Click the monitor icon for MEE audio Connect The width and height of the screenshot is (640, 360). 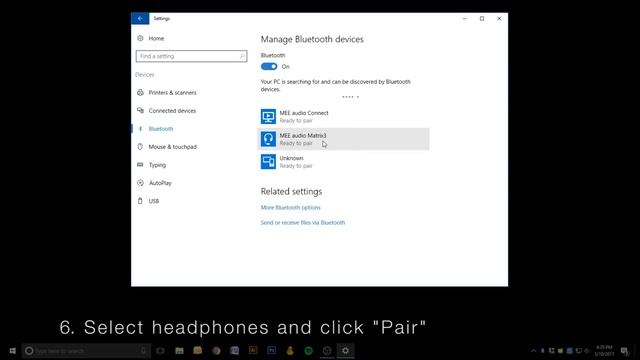pyautogui.click(x=268, y=117)
